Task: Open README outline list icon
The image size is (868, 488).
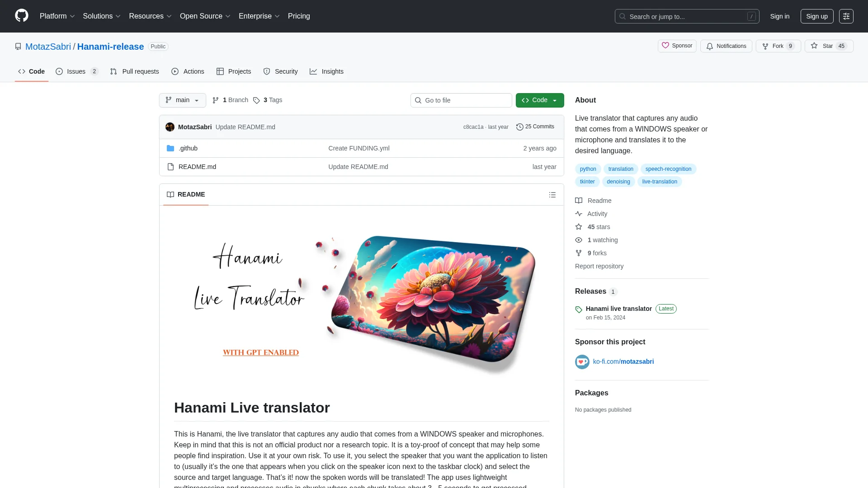Action: 552,195
